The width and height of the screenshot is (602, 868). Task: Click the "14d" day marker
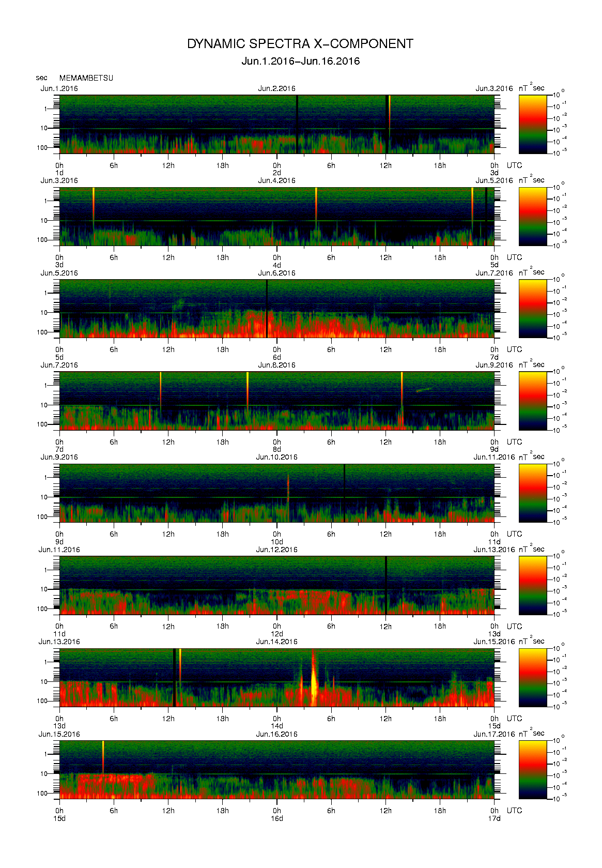[x=277, y=726]
